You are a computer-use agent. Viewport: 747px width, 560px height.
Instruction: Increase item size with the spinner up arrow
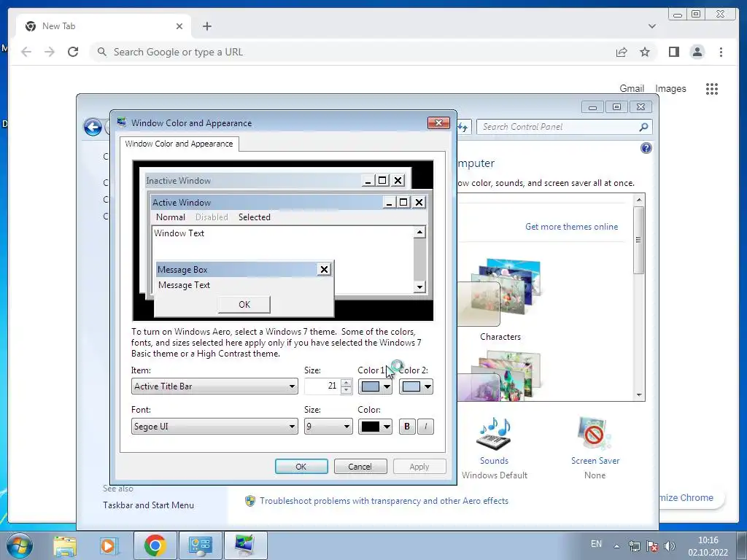pyautogui.click(x=347, y=382)
